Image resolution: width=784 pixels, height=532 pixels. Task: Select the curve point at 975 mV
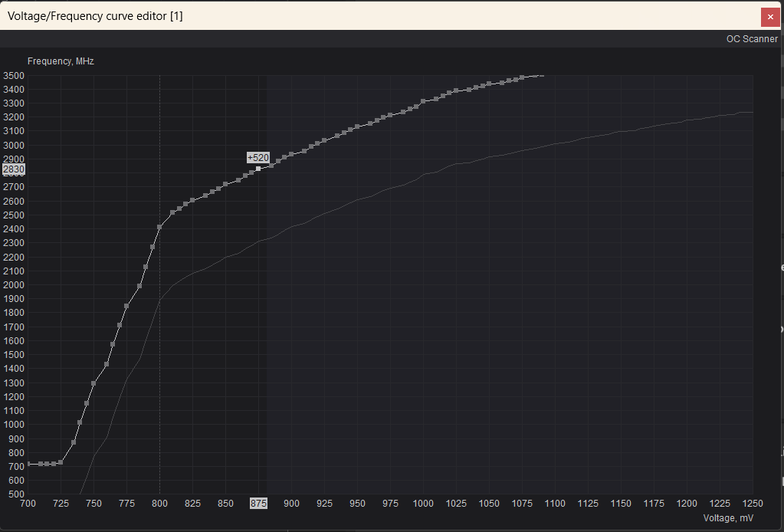[390, 116]
